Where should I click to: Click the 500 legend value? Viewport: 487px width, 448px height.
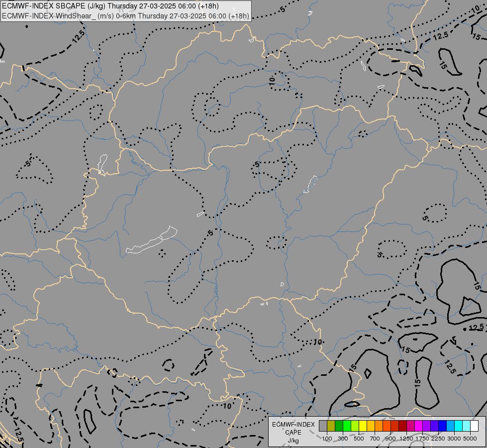pos(359,439)
